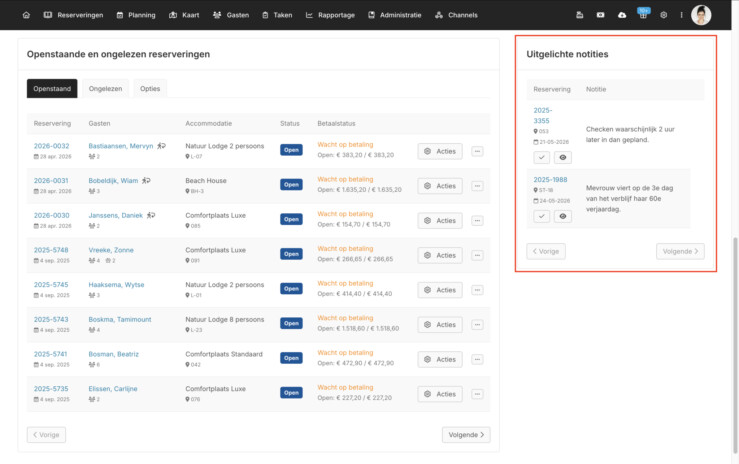The height and width of the screenshot is (464, 739).
Task: Open Acties dropdown for reservation 2026-0030
Action: pyautogui.click(x=440, y=220)
